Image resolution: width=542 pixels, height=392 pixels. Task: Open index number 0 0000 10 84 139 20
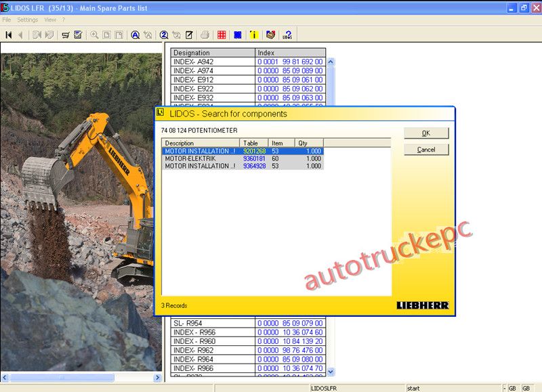click(x=290, y=341)
